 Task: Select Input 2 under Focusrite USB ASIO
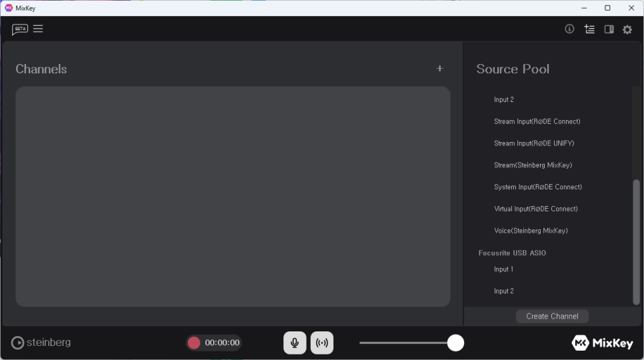tap(503, 291)
